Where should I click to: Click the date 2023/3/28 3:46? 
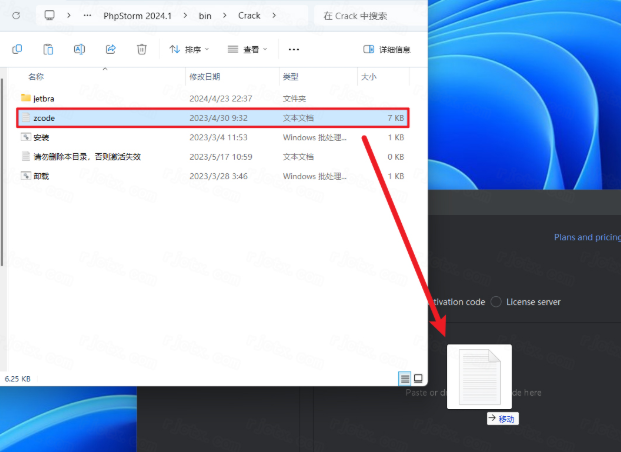coord(218,176)
